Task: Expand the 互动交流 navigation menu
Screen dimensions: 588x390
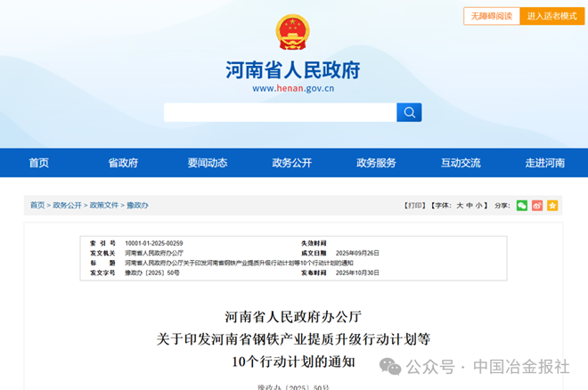Action: [x=461, y=163]
